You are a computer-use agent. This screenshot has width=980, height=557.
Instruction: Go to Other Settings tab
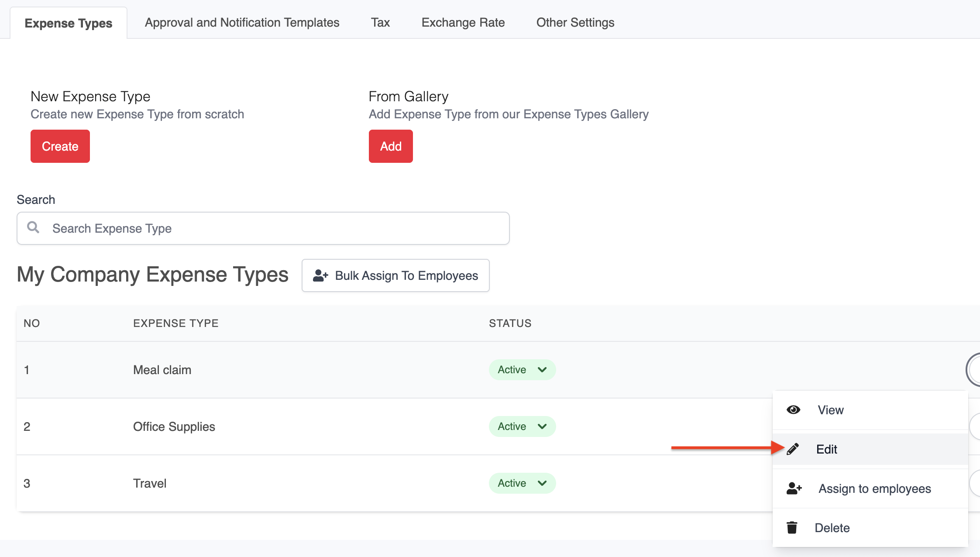[x=575, y=23]
